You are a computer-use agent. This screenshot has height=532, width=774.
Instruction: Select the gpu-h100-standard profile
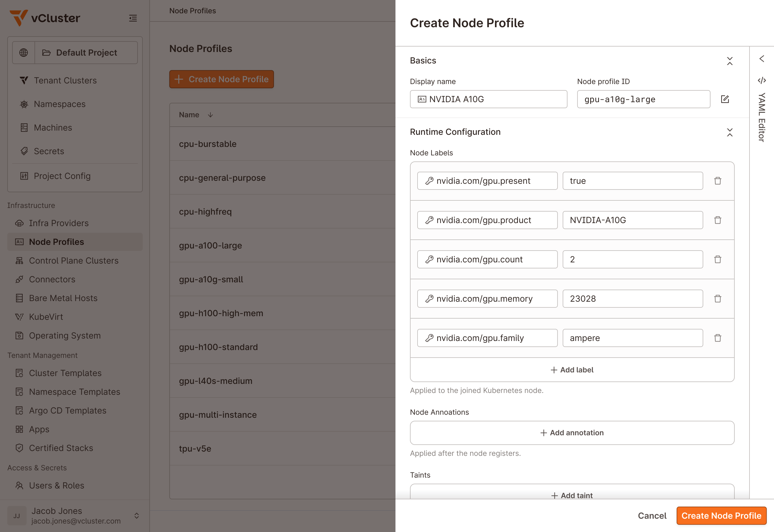[282, 347]
